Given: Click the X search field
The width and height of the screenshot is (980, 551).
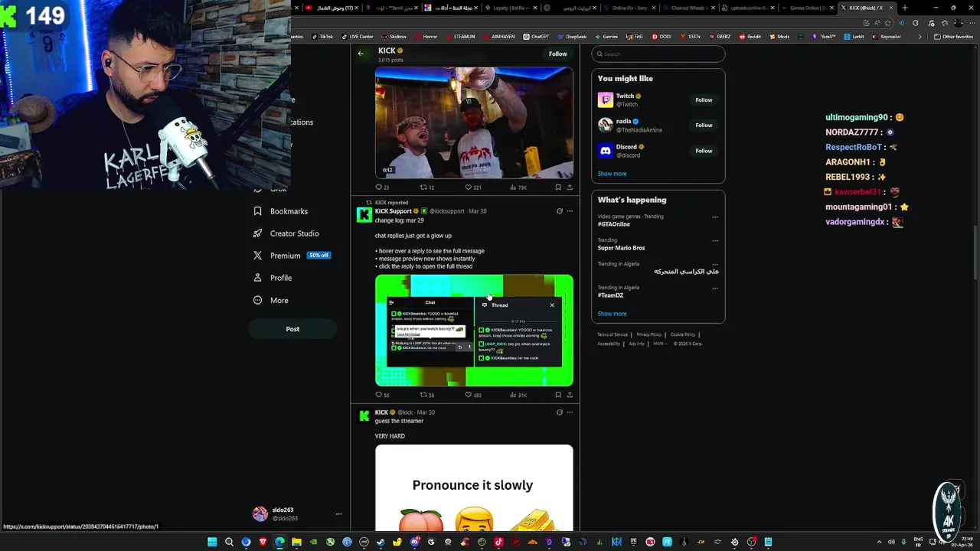Looking at the screenshot, I should click(658, 54).
